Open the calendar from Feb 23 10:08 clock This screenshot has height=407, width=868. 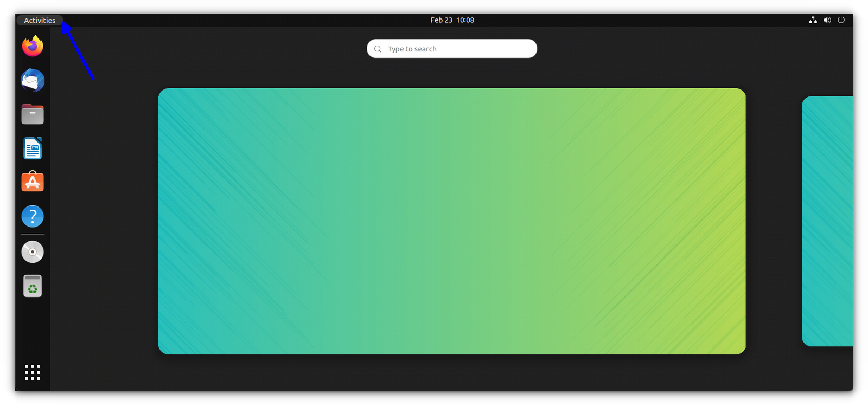452,20
